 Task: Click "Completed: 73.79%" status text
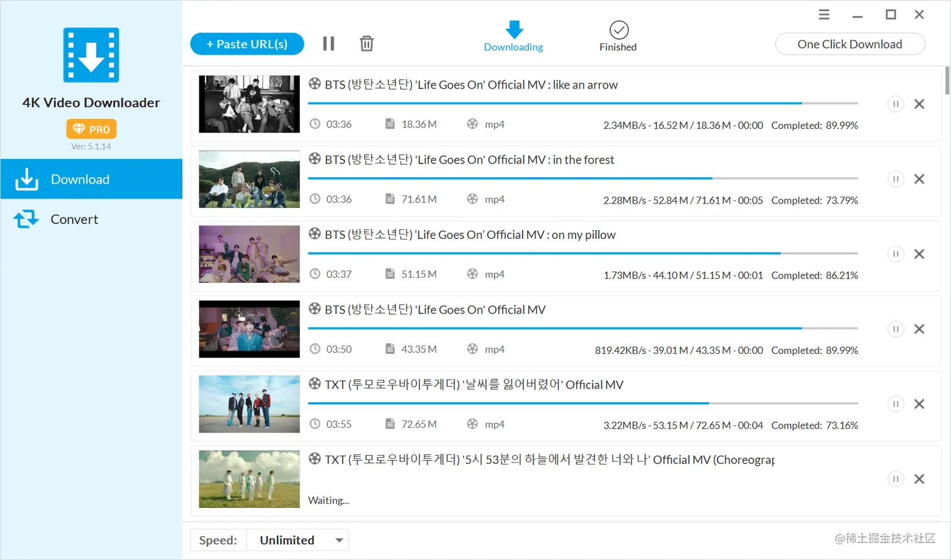[x=815, y=200]
